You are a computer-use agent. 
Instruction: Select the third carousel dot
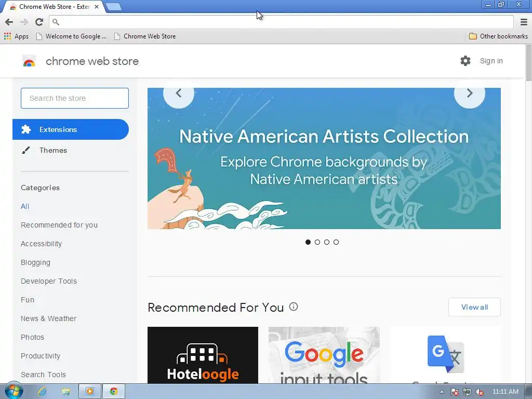pyautogui.click(x=326, y=242)
